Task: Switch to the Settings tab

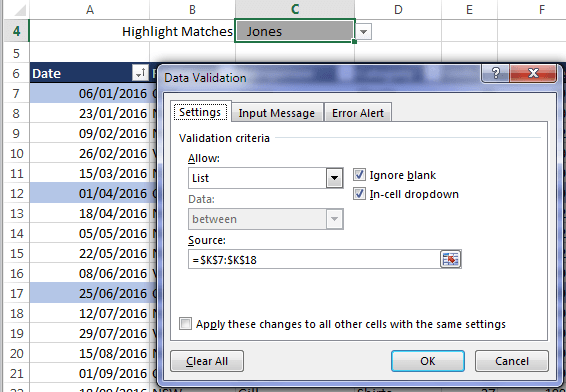Action: [x=200, y=112]
